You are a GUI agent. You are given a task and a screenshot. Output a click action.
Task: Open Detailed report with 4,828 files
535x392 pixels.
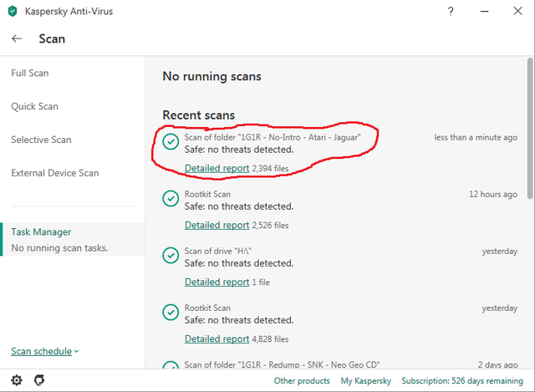(217, 339)
